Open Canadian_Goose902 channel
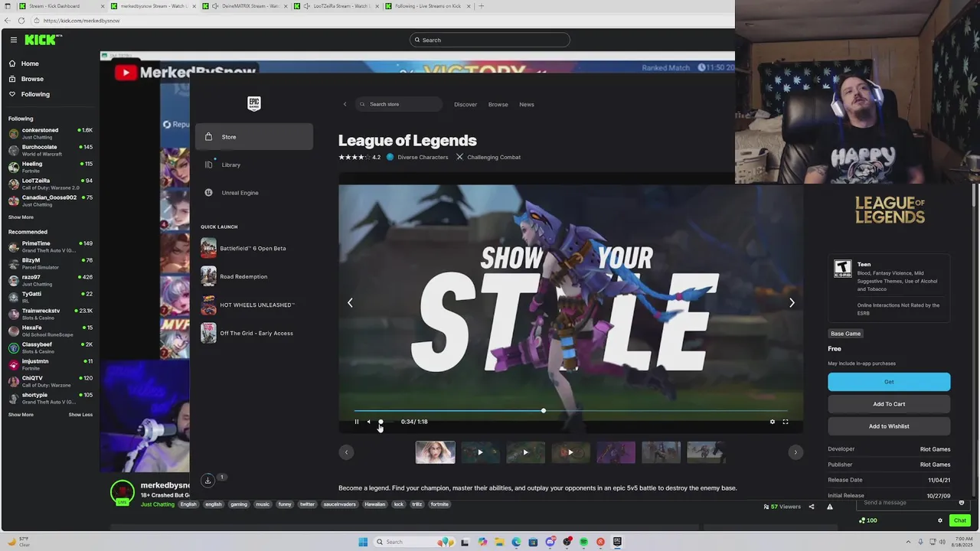980x551 pixels. click(51, 201)
